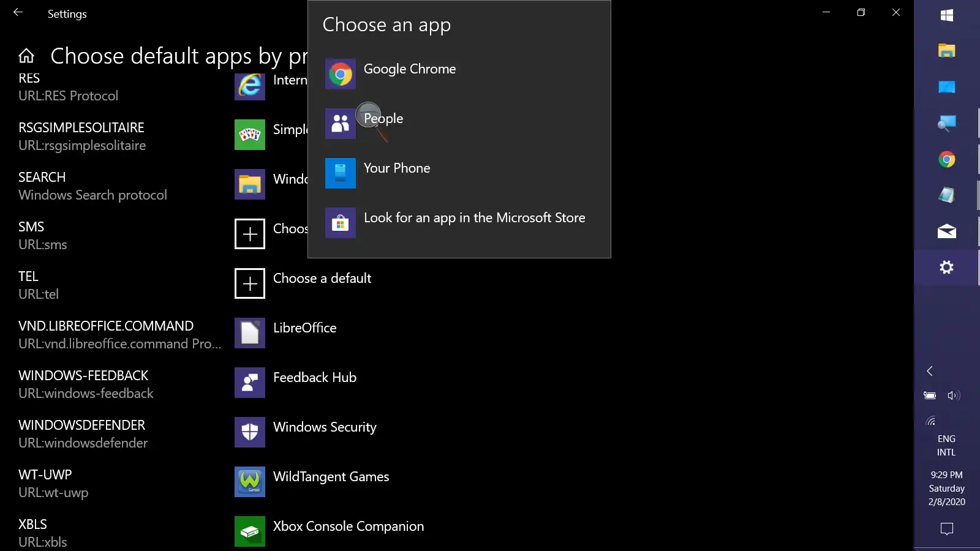Go back with the Settings back arrow
Screen dimensions: 980x551
[18, 12]
